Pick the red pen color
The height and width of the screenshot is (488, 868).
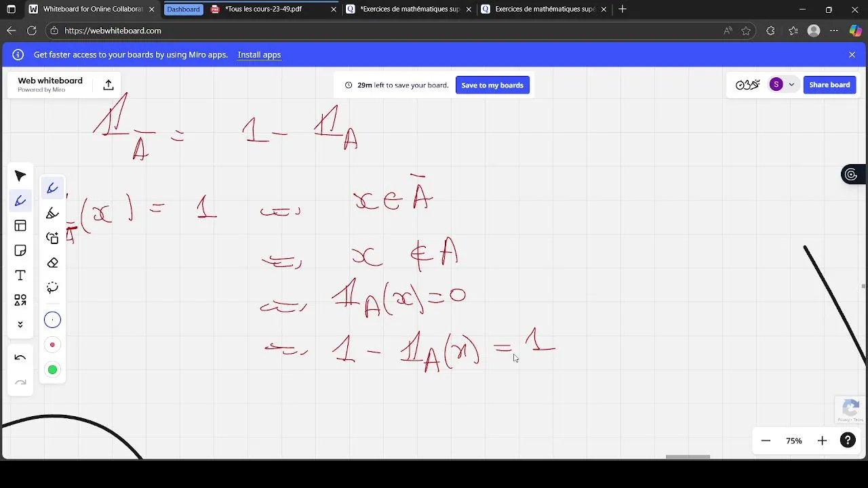coord(52,345)
